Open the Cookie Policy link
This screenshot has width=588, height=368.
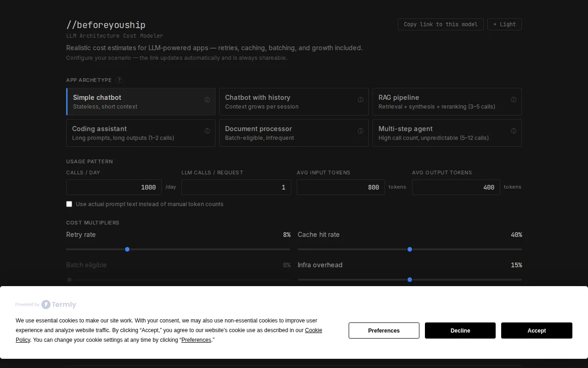[x=314, y=330]
